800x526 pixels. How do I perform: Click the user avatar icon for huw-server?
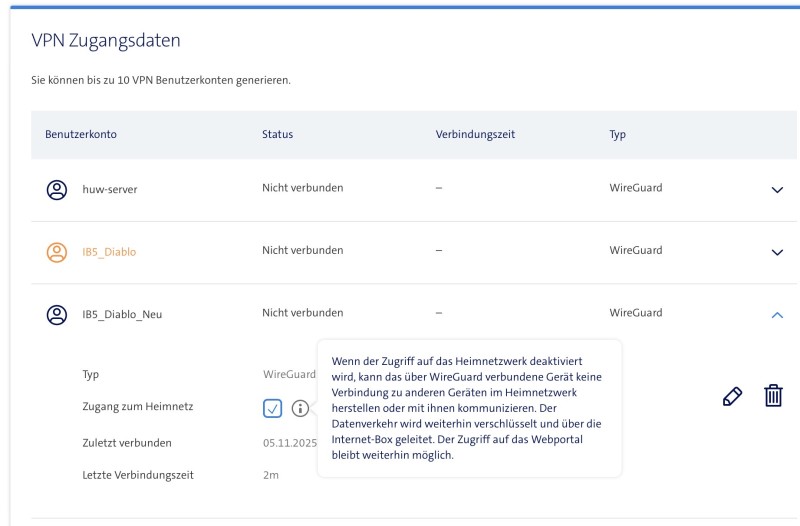click(x=57, y=189)
